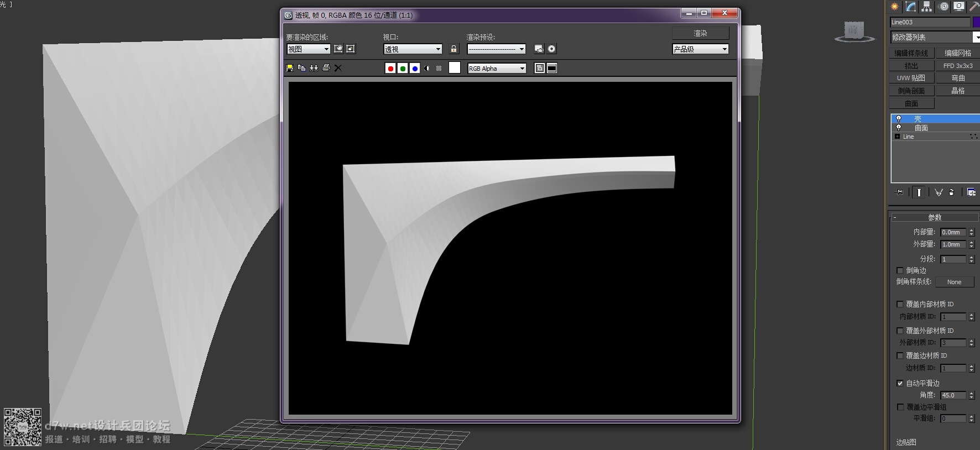This screenshot has width=980, height=450.
Task: Enable the 覆盖外部材质 ID checkbox
Action: click(900, 331)
